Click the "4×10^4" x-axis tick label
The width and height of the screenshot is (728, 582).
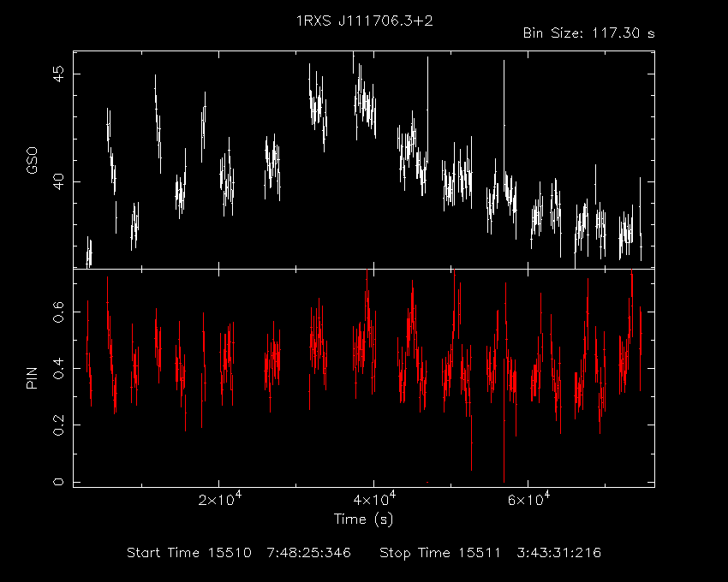[374, 499]
